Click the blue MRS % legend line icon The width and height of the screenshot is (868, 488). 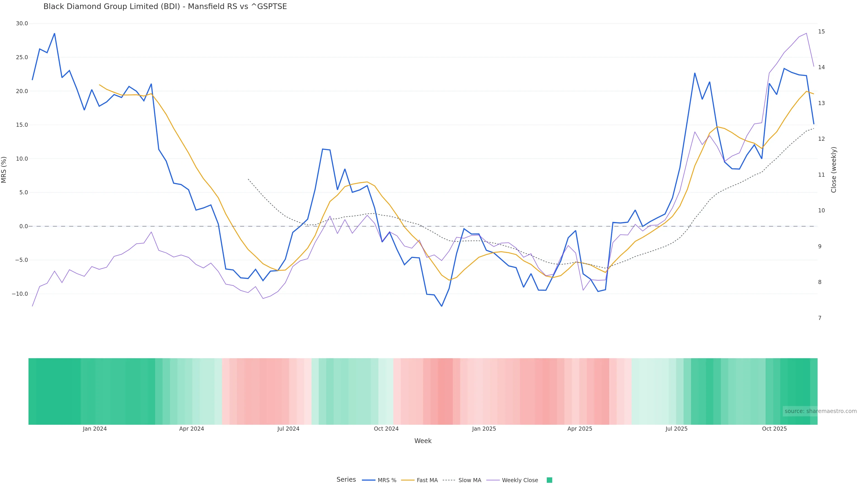click(x=369, y=480)
